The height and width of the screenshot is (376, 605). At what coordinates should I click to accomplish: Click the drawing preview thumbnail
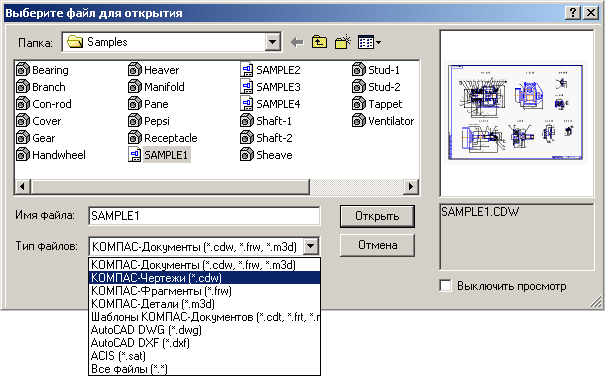(515, 112)
